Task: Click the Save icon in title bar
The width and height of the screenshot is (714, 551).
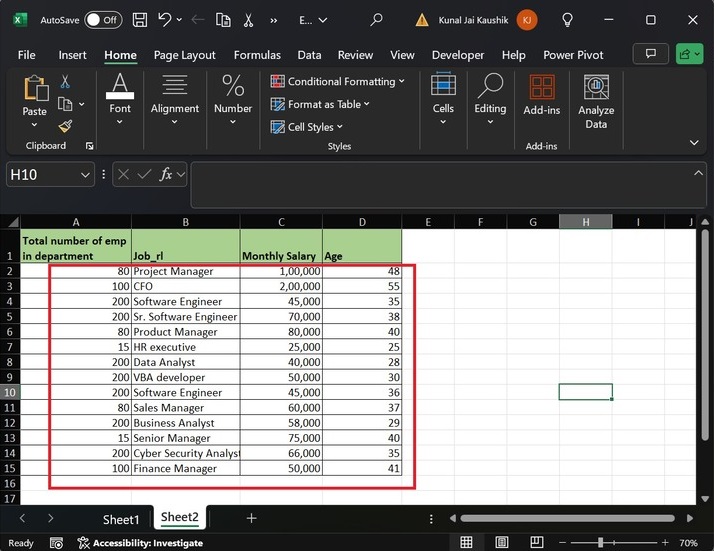Action: tap(140, 19)
